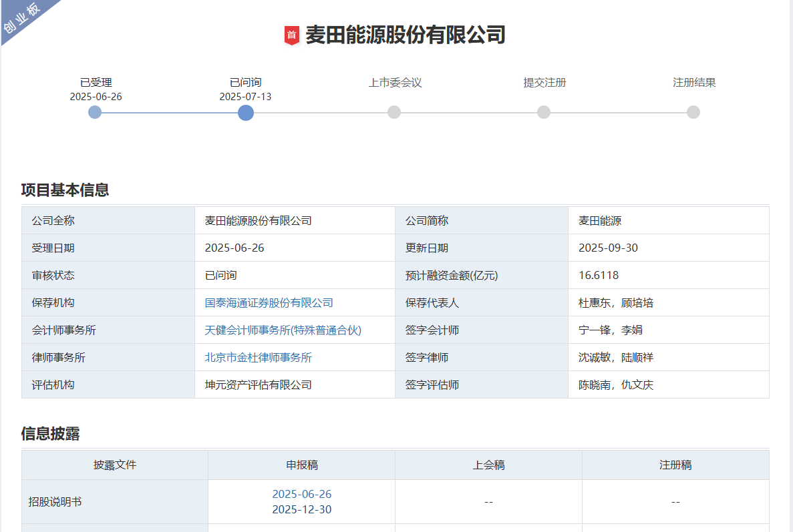Screen dimensions: 793x532
Task: Click the 招股说明书 row label
Action: (x=55, y=502)
